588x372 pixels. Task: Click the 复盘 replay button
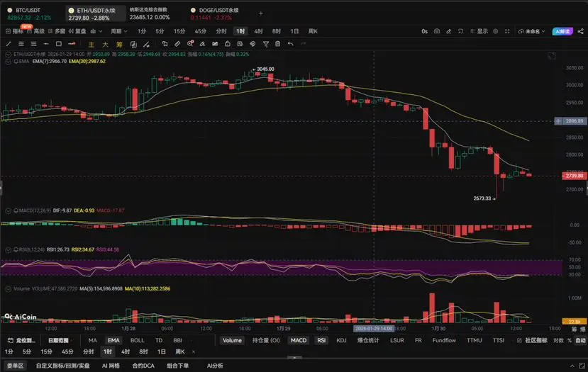(x=77, y=31)
